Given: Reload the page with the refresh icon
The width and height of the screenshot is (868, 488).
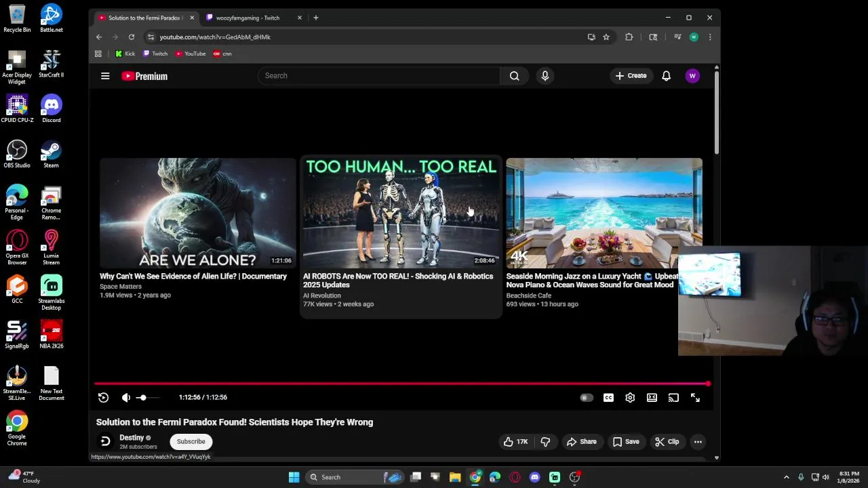Looking at the screenshot, I should 132,37.
